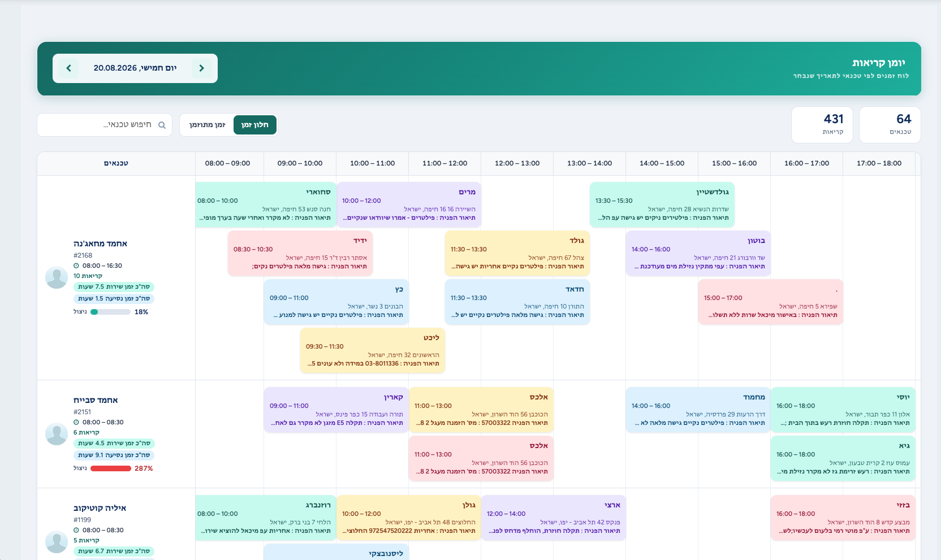This screenshot has width=941, height=560.
Task: Open the קארין 09:00–11:00 call card
Action: [336, 410]
